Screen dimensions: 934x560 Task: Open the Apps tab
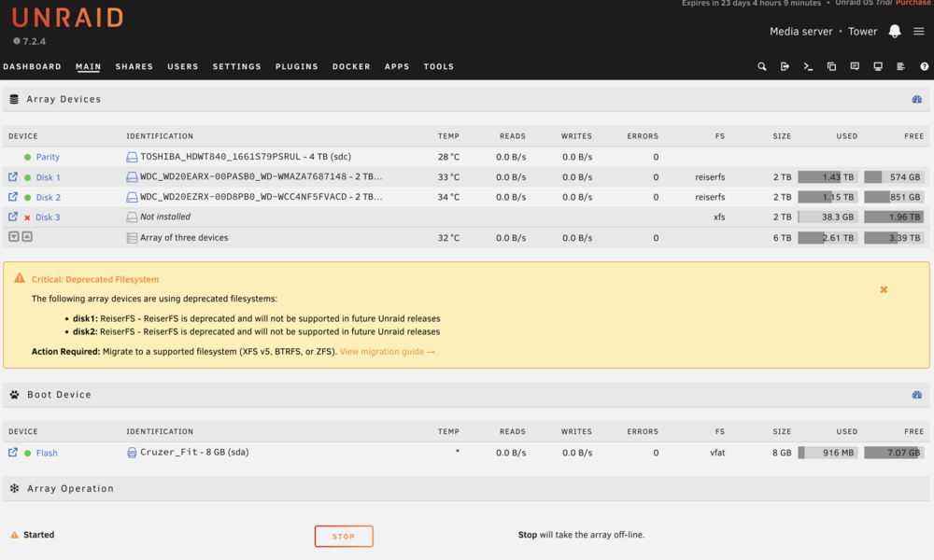click(397, 66)
